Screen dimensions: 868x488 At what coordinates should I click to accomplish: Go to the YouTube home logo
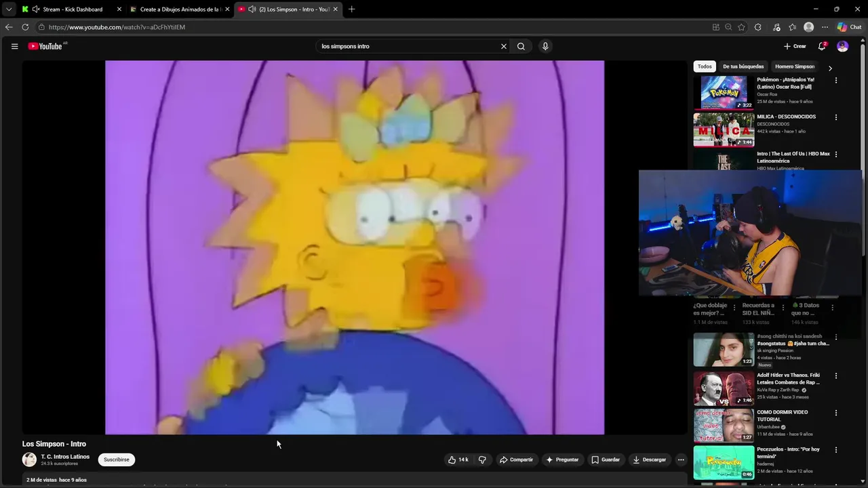(46, 46)
